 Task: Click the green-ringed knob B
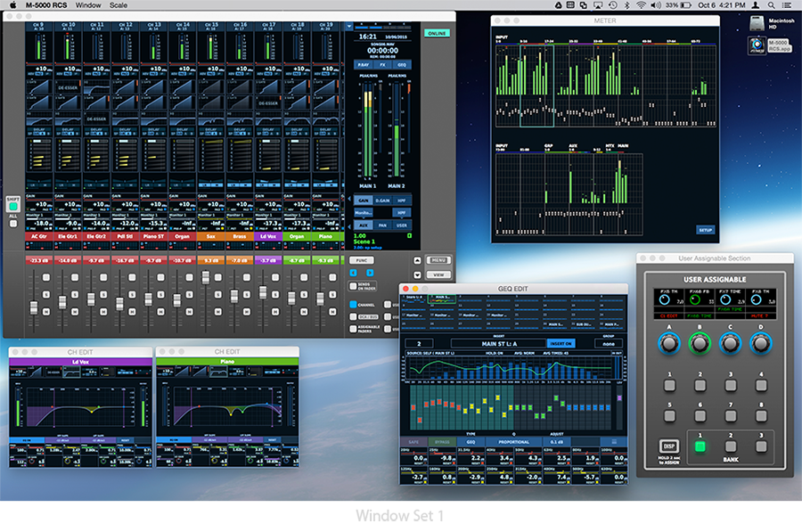pyautogui.click(x=700, y=342)
